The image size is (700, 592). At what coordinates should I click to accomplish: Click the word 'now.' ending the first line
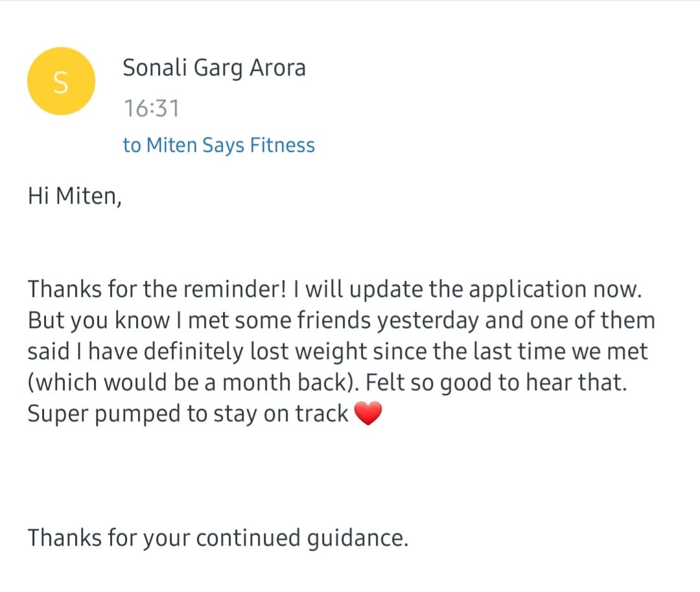click(x=618, y=290)
